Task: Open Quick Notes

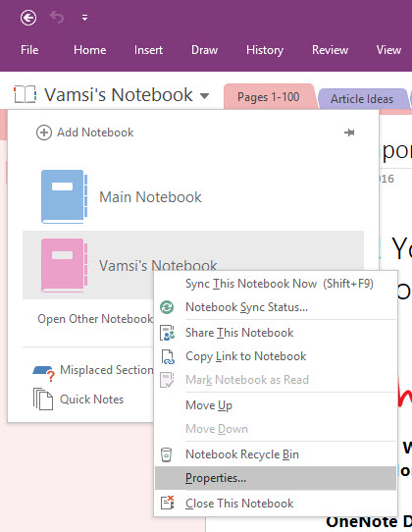Action: [x=91, y=399]
